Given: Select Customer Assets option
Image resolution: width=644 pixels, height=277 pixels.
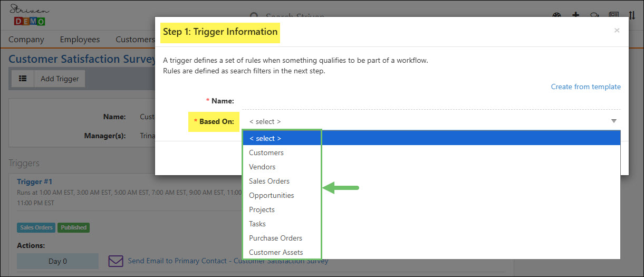Looking at the screenshot, I should point(431,252).
